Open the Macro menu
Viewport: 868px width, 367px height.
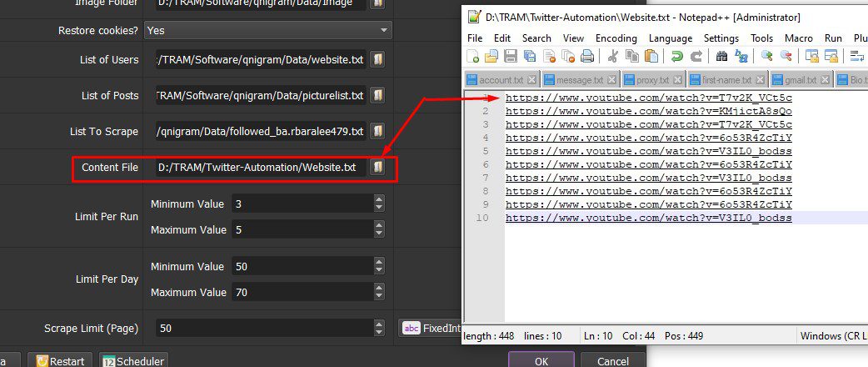point(799,38)
